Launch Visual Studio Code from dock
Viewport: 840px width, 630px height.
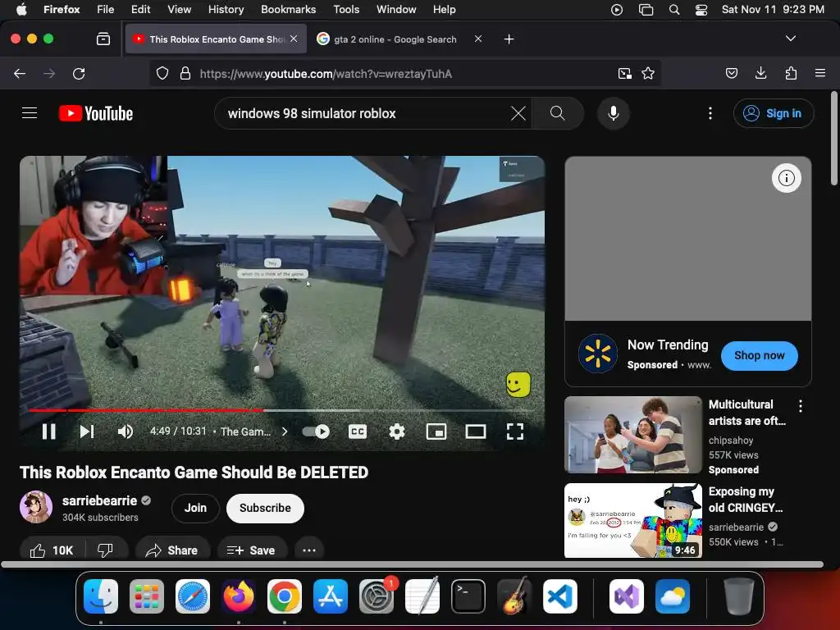[x=559, y=596]
